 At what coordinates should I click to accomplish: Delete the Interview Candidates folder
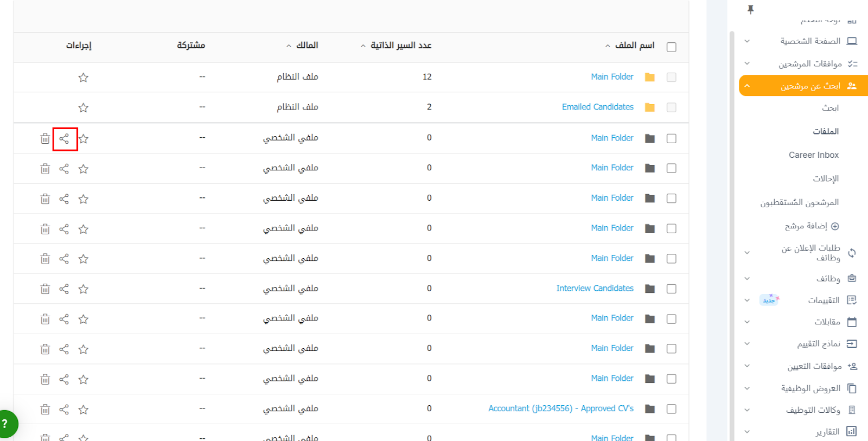(45, 289)
